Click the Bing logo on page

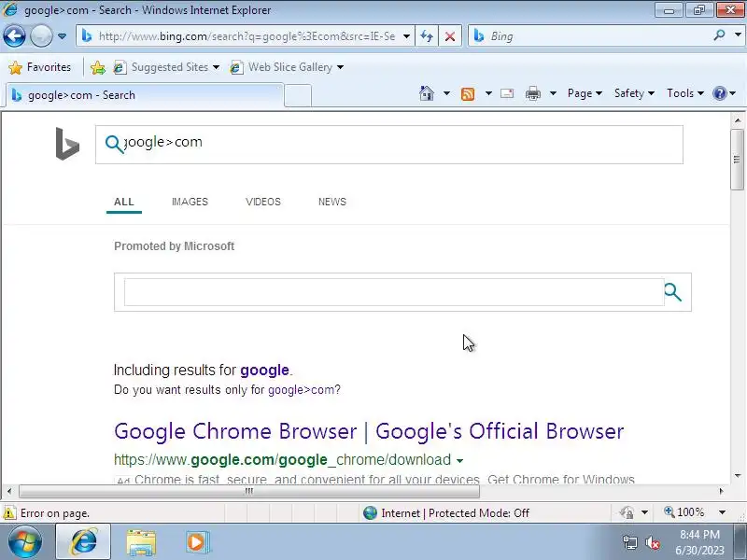(x=67, y=144)
